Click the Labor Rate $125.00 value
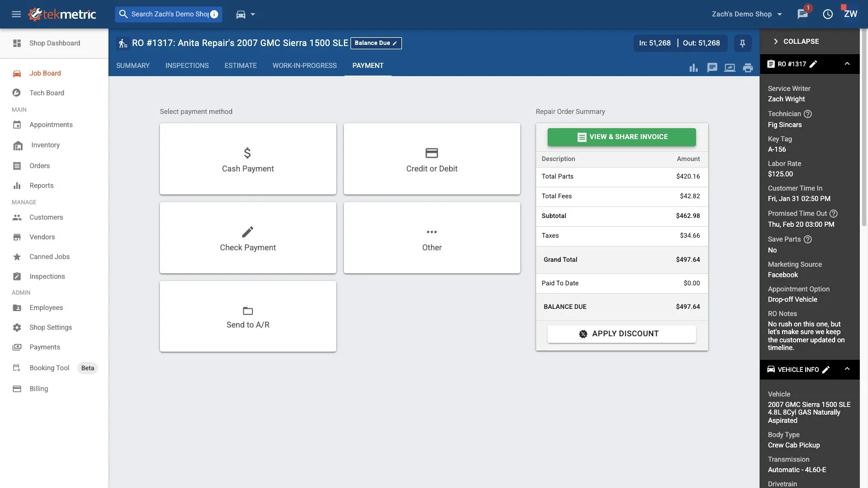This screenshot has width=868, height=488. [780, 174]
